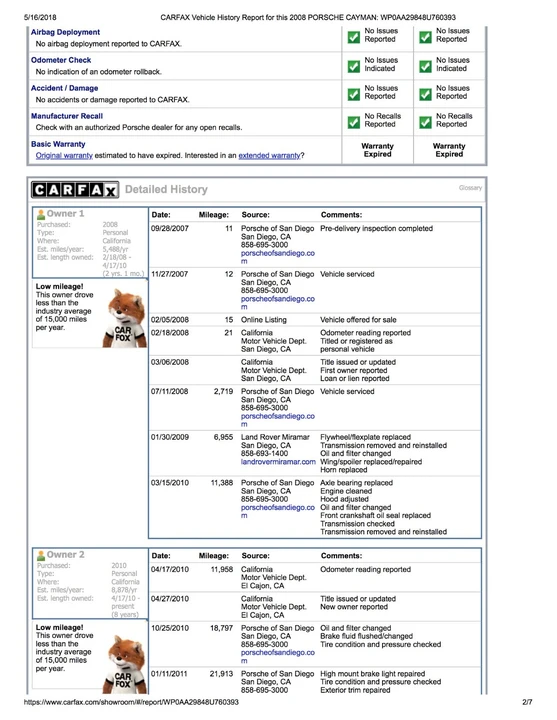Click the 02/05/2008 Online Listing source

(264, 320)
